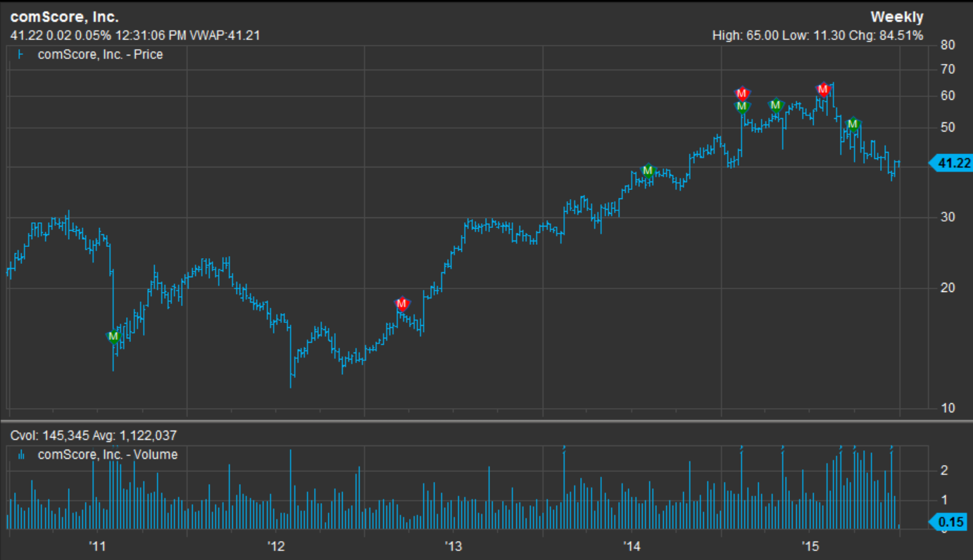Click the red M marker in late 2012
This screenshot has height=560, width=973.
coord(402,304)
